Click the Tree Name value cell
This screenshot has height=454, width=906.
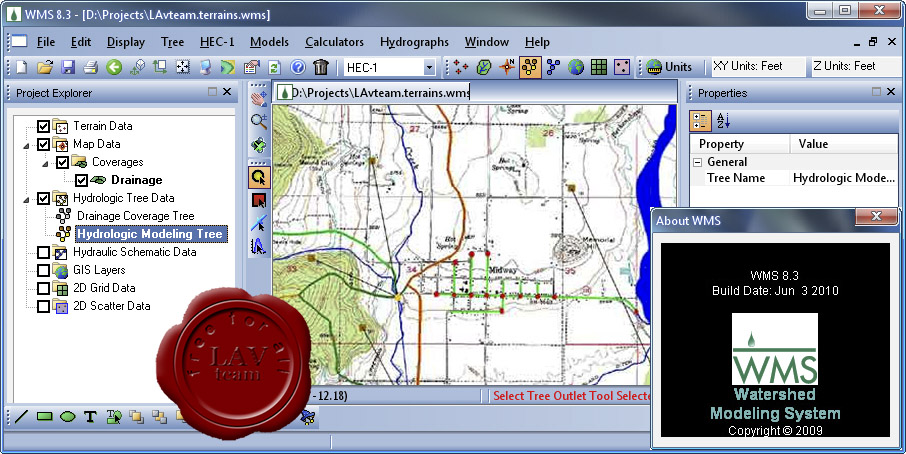(844, 178)
